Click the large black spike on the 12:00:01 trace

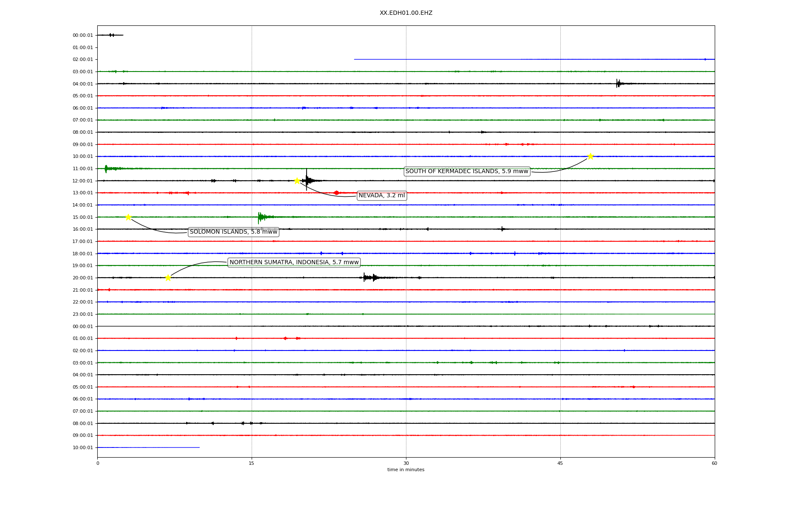pos(307,179)
